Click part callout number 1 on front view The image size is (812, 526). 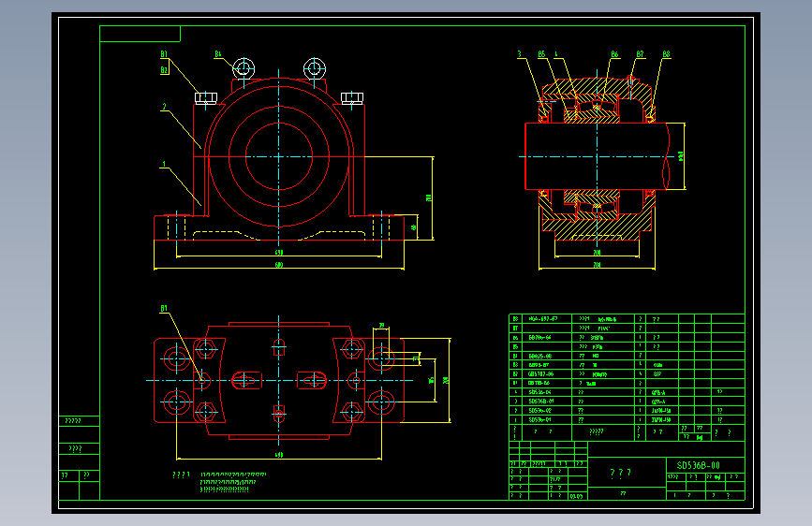(164, 165)
